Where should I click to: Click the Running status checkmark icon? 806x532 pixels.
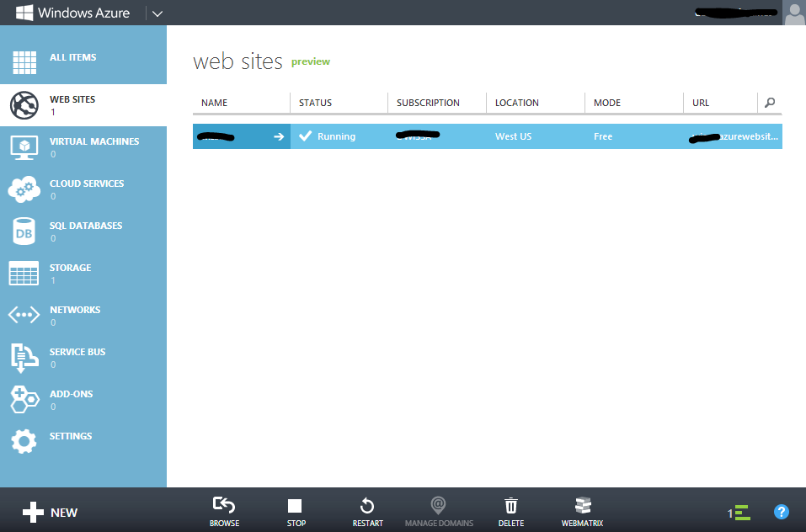tap(306, 136)
